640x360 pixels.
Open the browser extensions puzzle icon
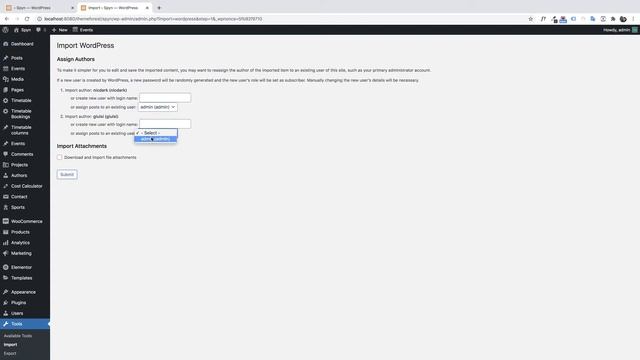613,19
